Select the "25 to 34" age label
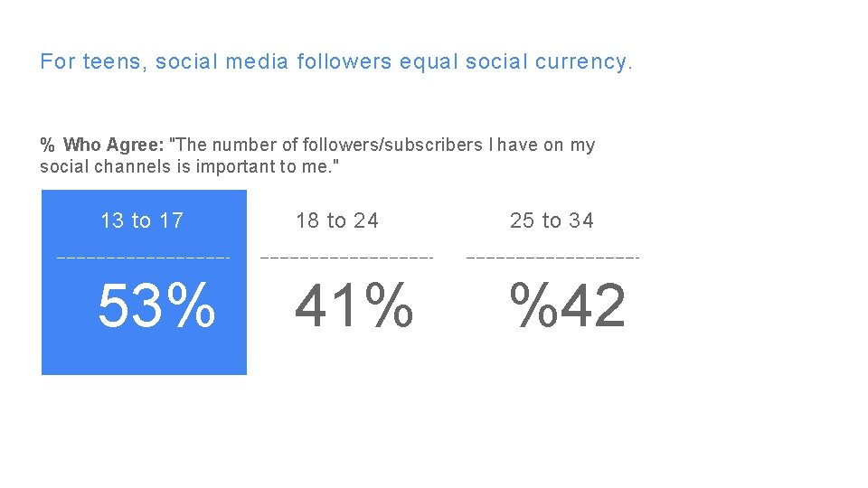 [x=552, y=221]
